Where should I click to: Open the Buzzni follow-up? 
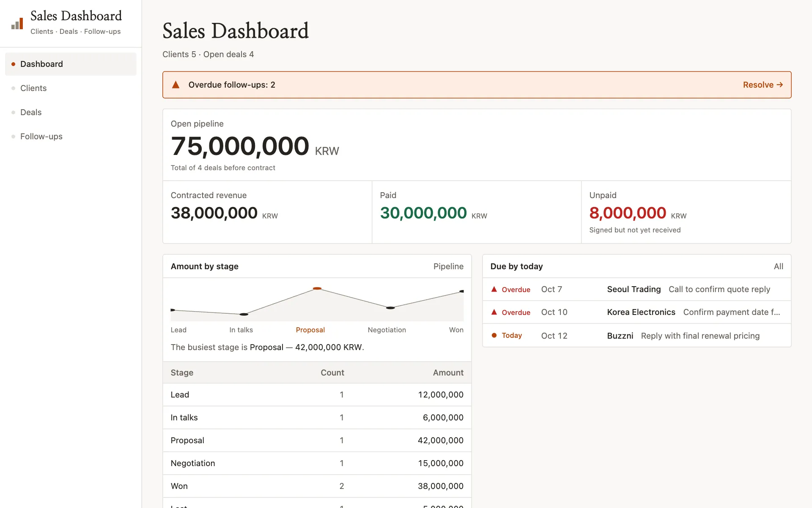[637, 335]
